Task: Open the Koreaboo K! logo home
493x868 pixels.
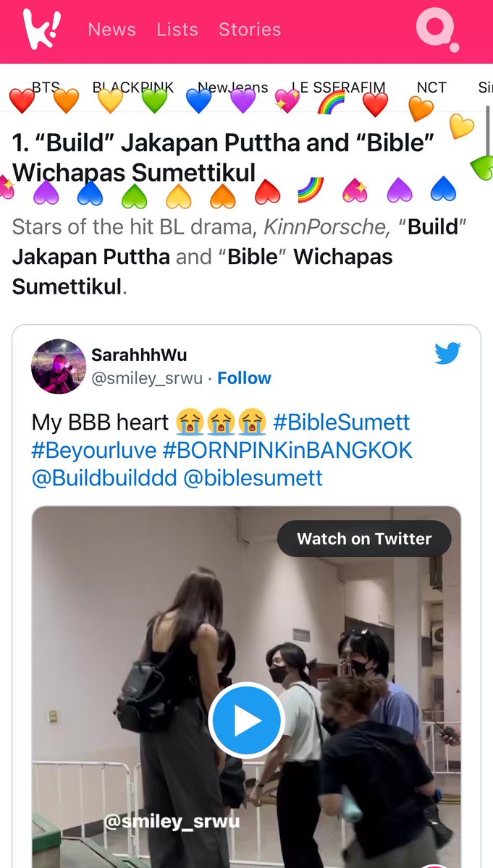Action: tap(42, 30)
